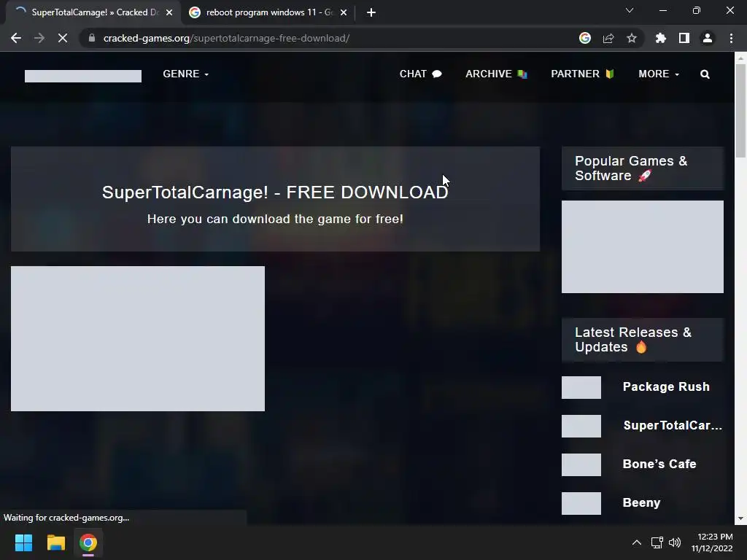Close the reboot program windows 11 tab
Image resolution: width=747 pixels, height=560 pixels.
(344, 12)
